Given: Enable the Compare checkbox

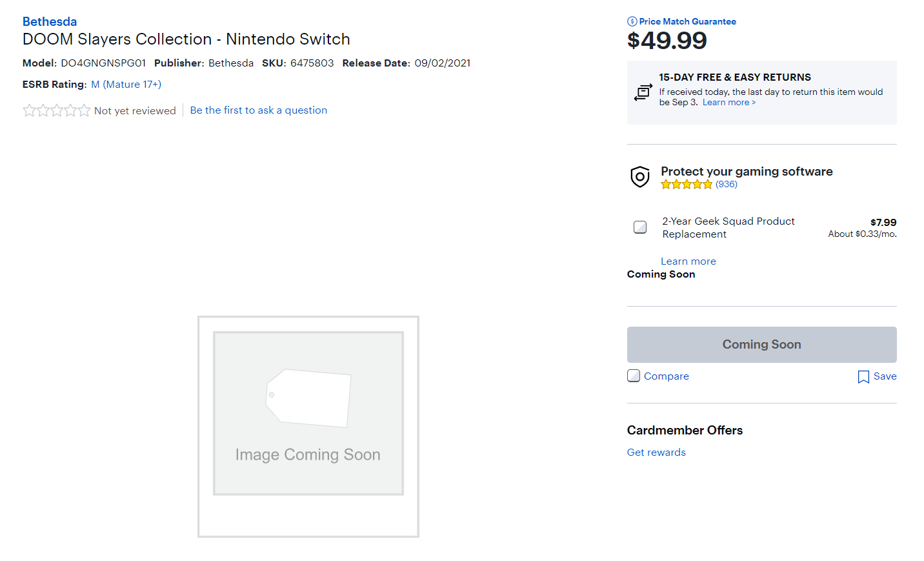Looking at the screenshot, I should pos(634,376).
